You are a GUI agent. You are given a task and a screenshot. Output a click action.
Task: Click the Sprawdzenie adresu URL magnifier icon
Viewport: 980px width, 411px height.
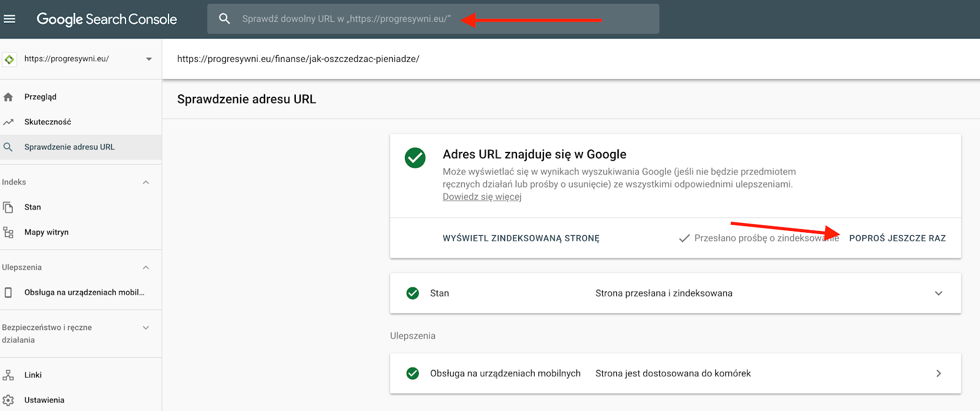8,147
